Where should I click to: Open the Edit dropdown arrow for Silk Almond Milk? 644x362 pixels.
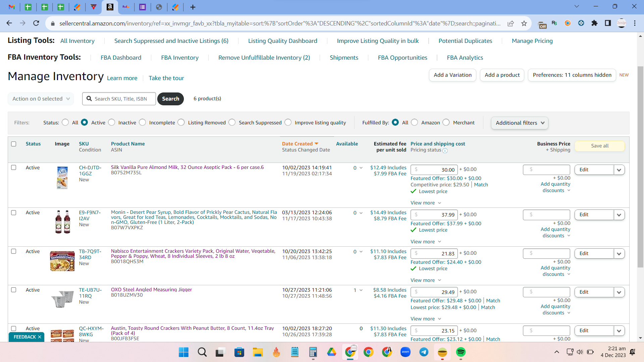point(619,170)
